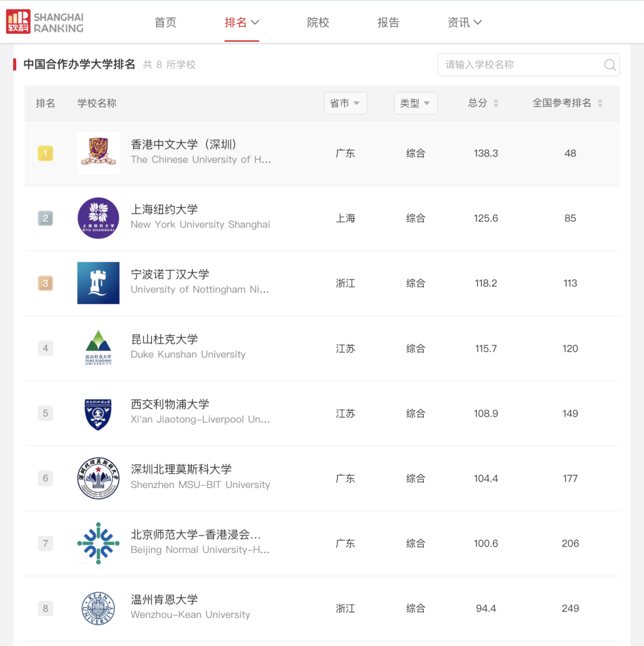The height and width of the screenshot is (646, 644).
Task: Click the Duke Kunshan University logo
Action: click(x=98, y=348)
